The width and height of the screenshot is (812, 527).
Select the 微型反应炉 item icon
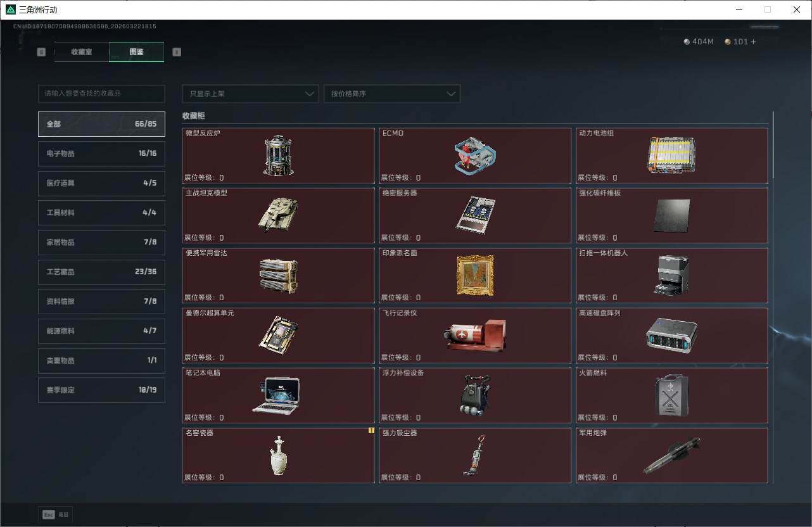pos(279,155)
